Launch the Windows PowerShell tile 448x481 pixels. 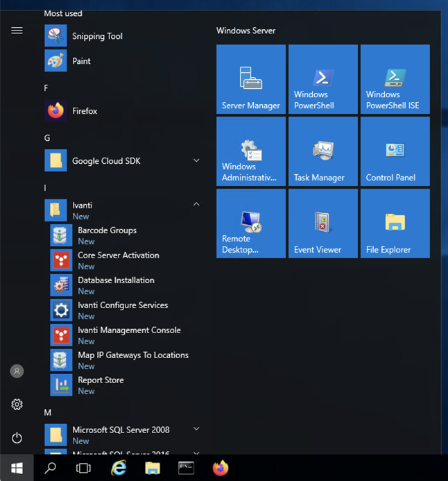tap(323, 79)
